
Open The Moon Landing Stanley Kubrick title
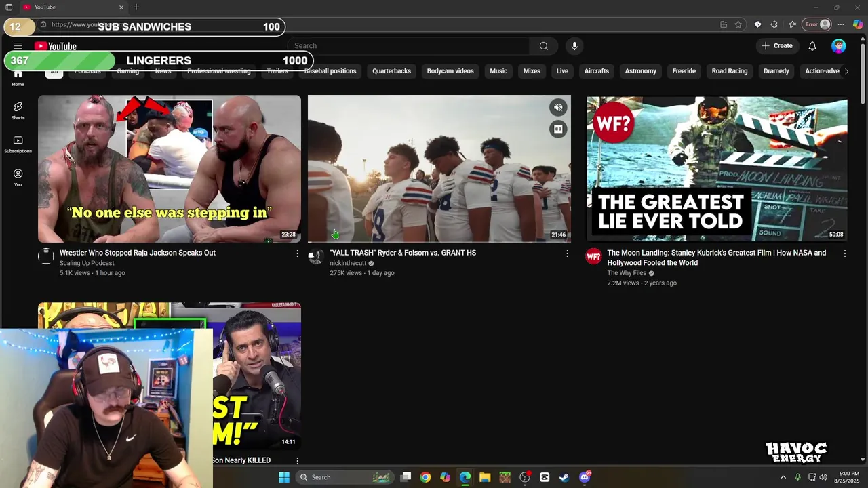[x=716, y=258]
